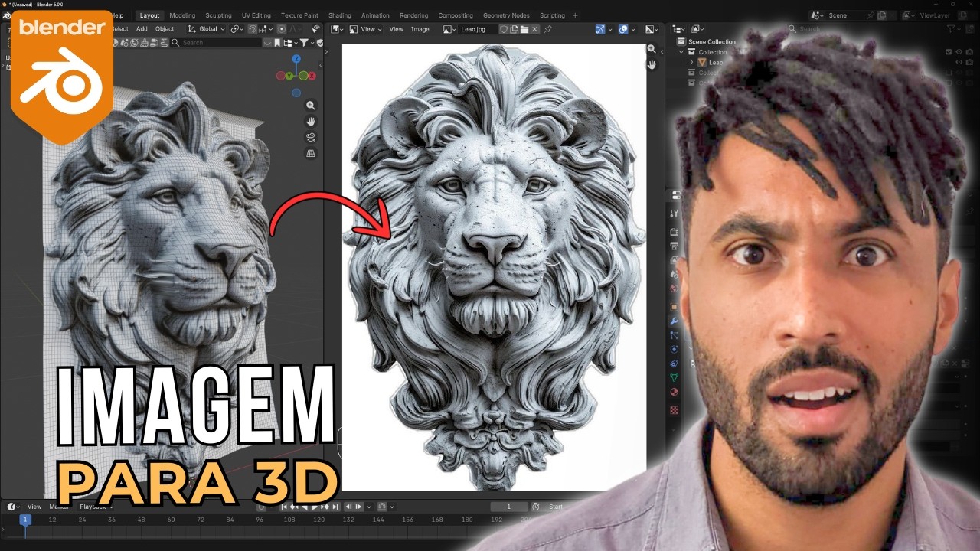Toggle snapping magnet in viewport header
The width and height of the screenshot is (980, 551).
pos(252,29)
